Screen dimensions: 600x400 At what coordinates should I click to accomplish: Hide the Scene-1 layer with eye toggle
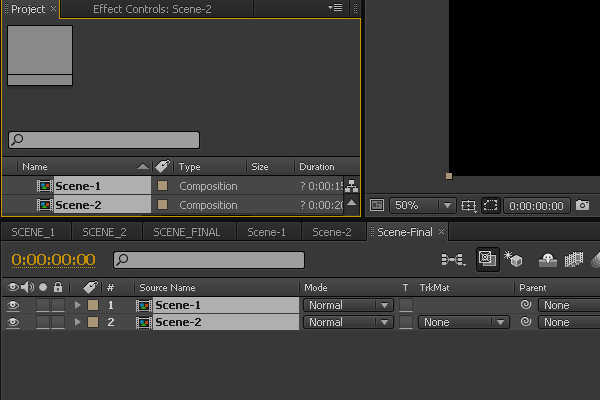(x=13, y=305)
